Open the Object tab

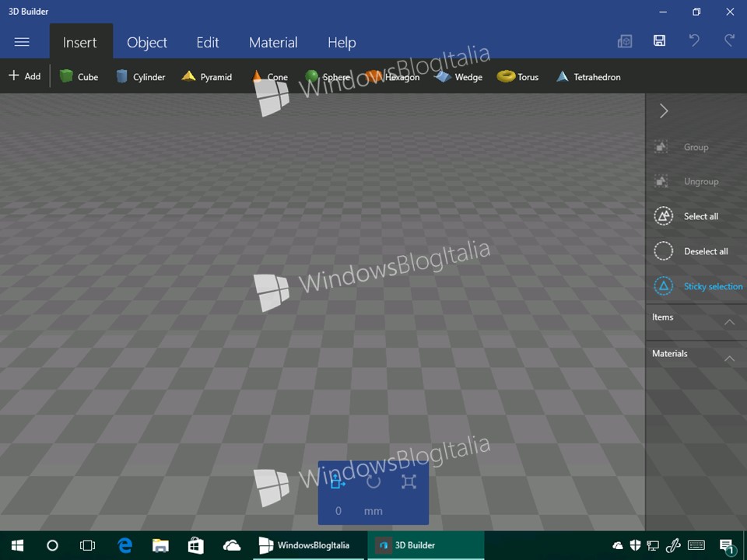pyautogui.click(x=147, y=42)
